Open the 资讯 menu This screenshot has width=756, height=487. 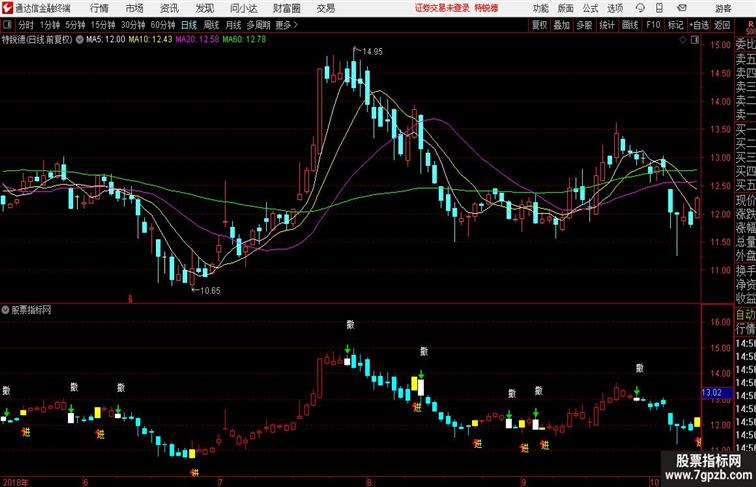pyautogui.click(x=169, y=8)
